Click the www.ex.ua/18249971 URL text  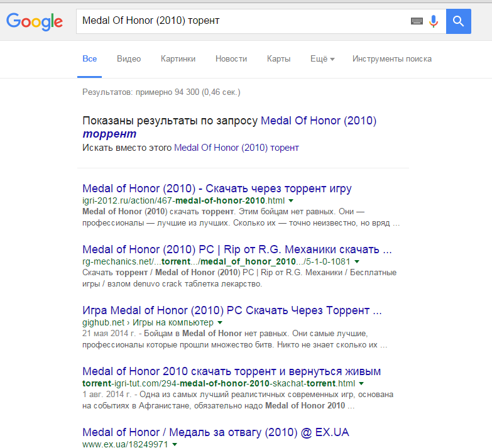tap(125, 444)
